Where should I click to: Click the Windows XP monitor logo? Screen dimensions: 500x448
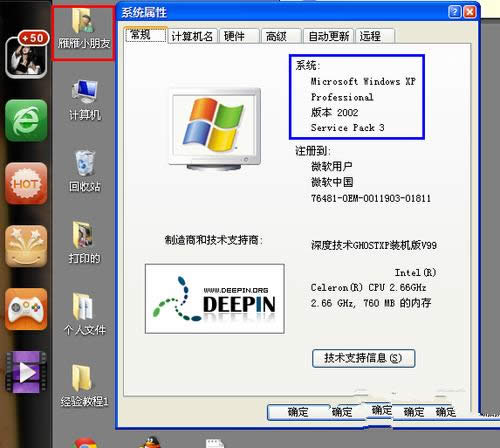[x=215, y=129]
